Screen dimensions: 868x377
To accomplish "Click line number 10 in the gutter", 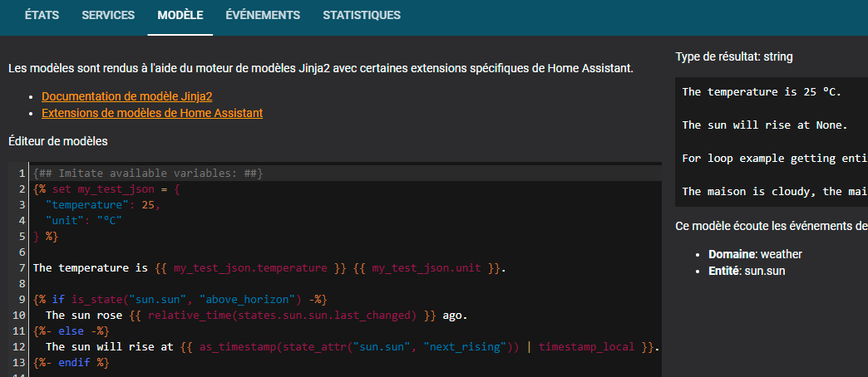I will pos(21,316).
